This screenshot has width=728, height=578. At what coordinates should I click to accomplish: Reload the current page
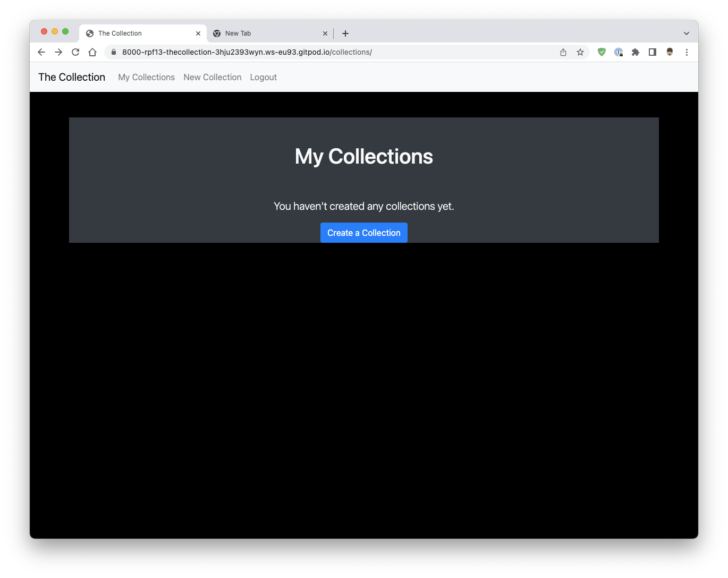tap(75, 52)
